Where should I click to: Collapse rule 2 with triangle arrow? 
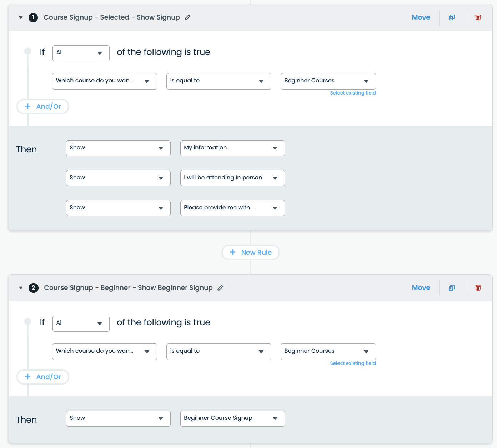(21, 288)
